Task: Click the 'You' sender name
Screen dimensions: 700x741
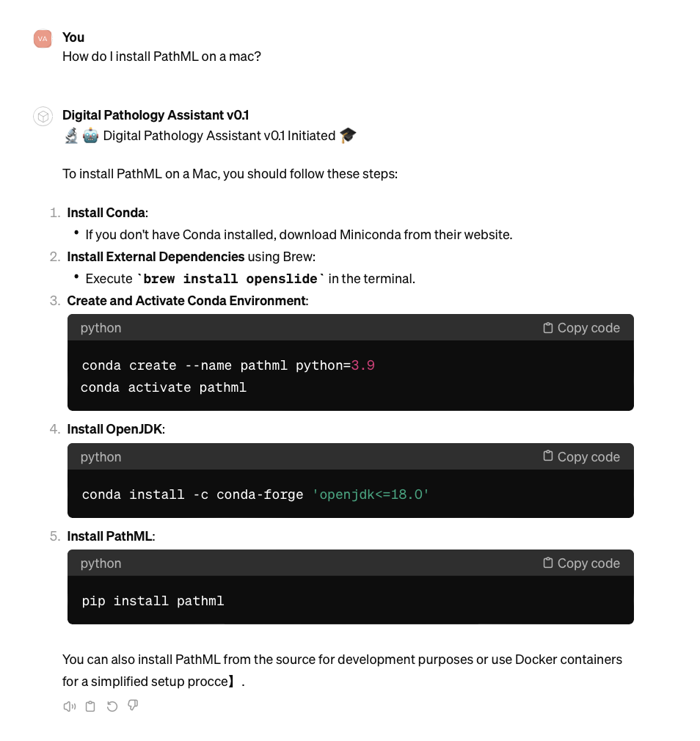Action: [73, 37]
